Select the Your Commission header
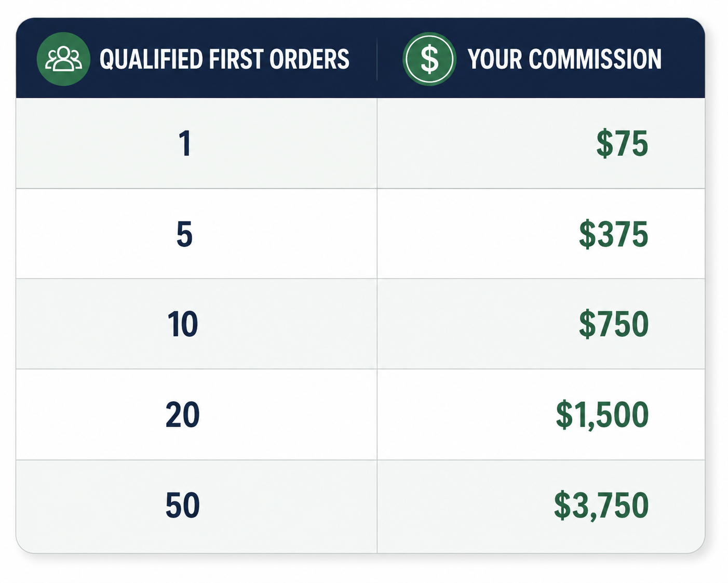 [x=564, y=59]
